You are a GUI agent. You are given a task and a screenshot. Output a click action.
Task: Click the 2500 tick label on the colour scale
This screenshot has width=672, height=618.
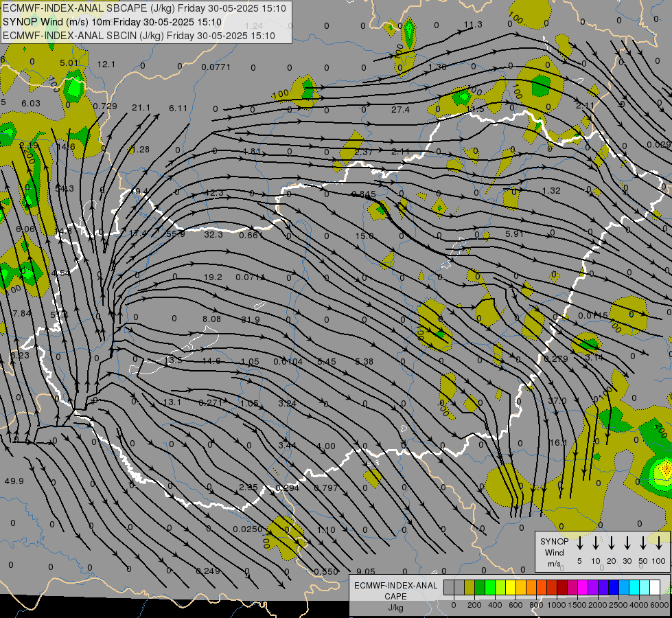pos(619,605)
